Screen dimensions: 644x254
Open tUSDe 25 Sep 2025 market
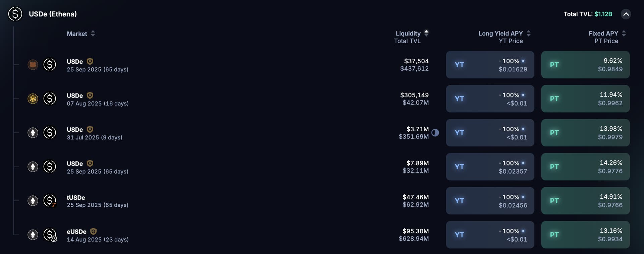[97, 201]
